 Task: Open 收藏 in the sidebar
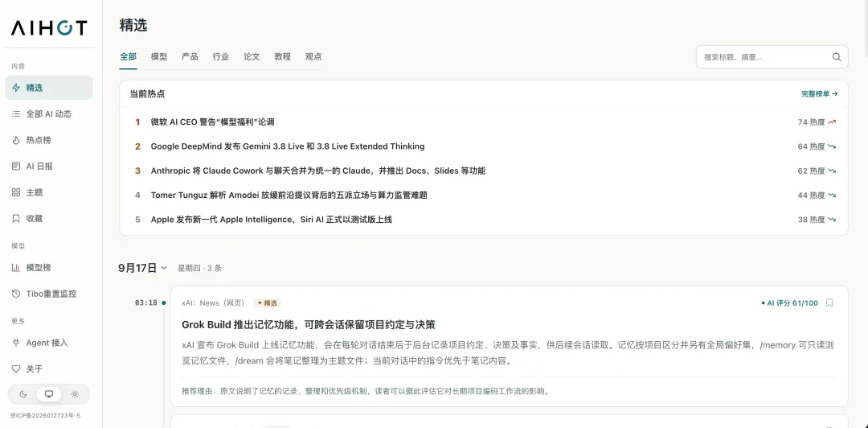coord(49,219)
